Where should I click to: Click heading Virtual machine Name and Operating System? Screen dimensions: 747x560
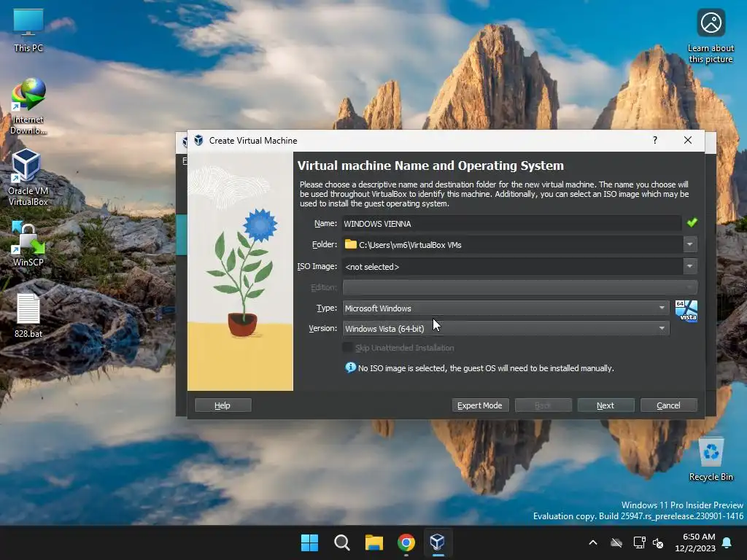point(430,166)
